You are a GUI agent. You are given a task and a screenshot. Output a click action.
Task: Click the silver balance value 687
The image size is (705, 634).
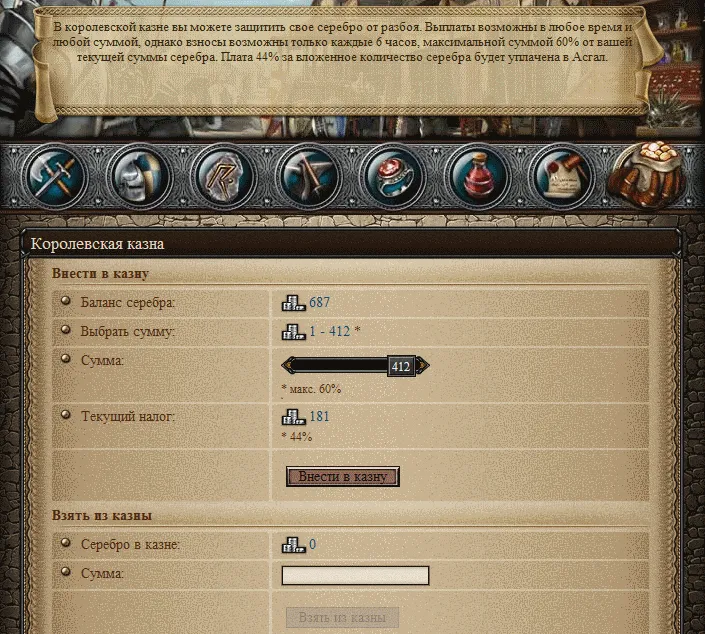point(319,302)
